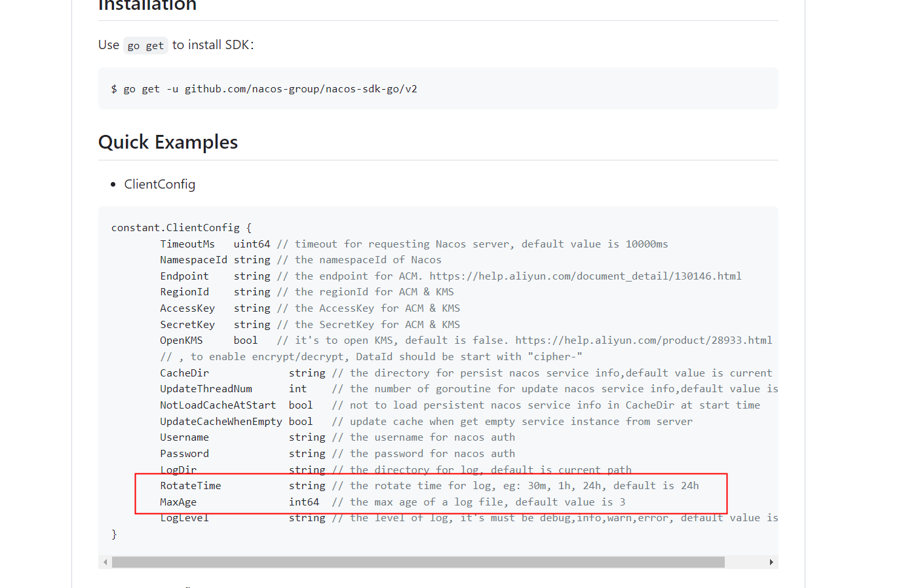This screenshot has width=903, height=588.
Task: Click 'constant.ClientConfig {' line
Action: pos(182,228)
